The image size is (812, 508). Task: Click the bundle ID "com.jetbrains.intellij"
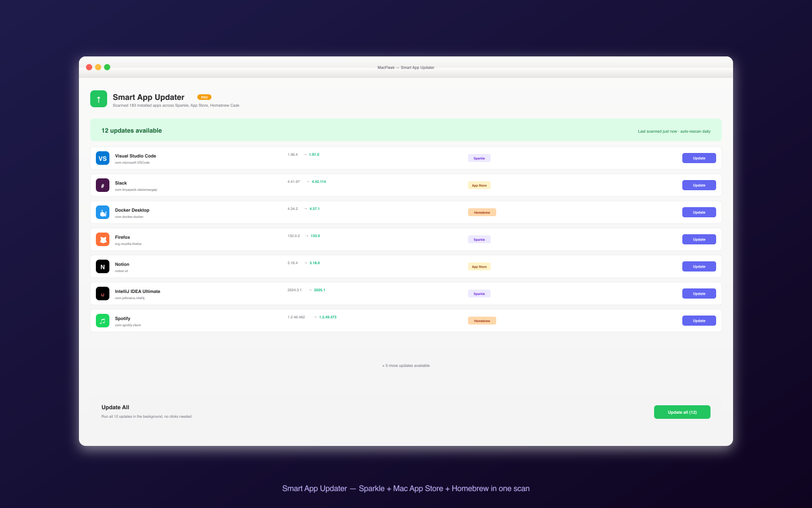130,298
